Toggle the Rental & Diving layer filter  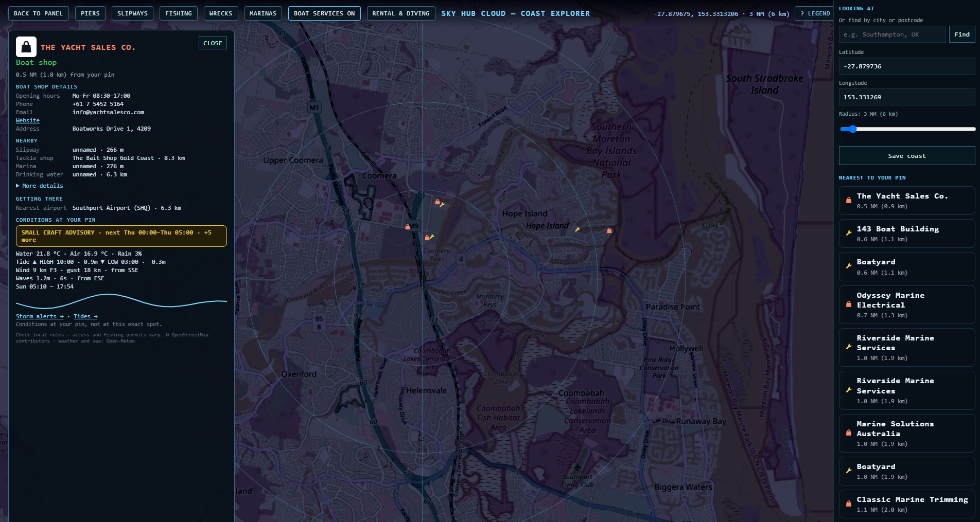401,13
